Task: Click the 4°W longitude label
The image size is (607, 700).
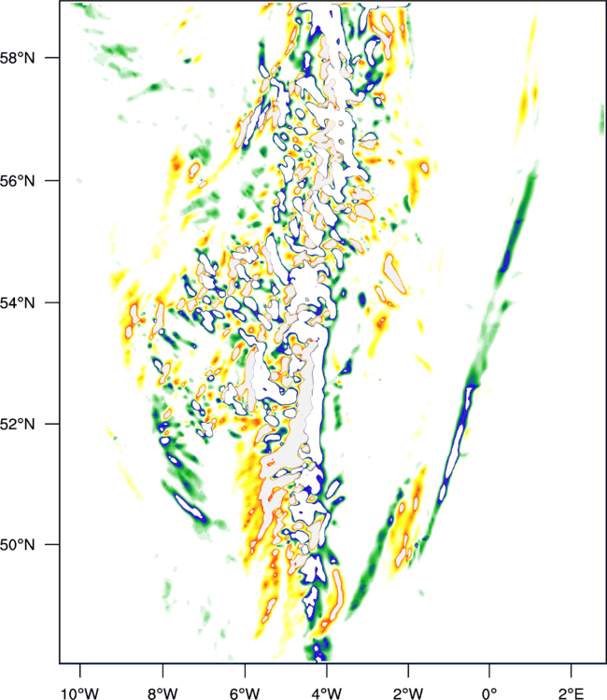Action: (327, 693)
